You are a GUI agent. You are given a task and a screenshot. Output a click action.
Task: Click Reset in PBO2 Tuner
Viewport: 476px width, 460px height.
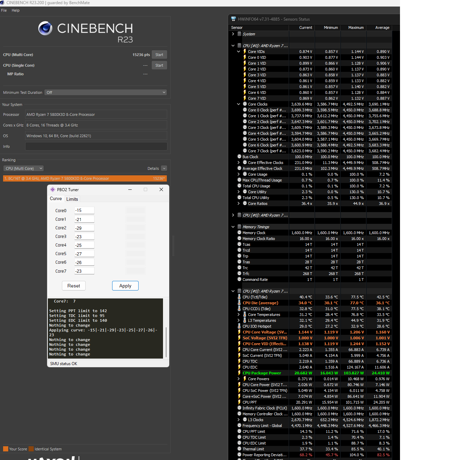coord(74,286)
